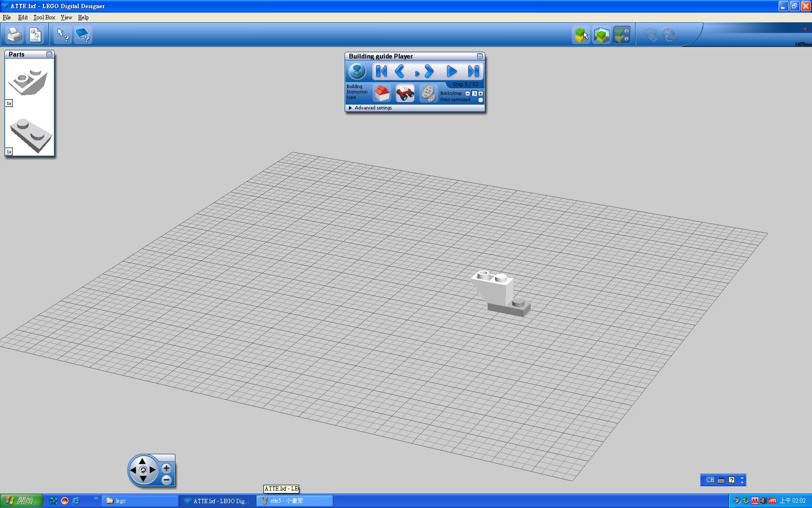The image size is (812, 508).
Task: Click the system tray volume icon
Action: click(763, 501)
